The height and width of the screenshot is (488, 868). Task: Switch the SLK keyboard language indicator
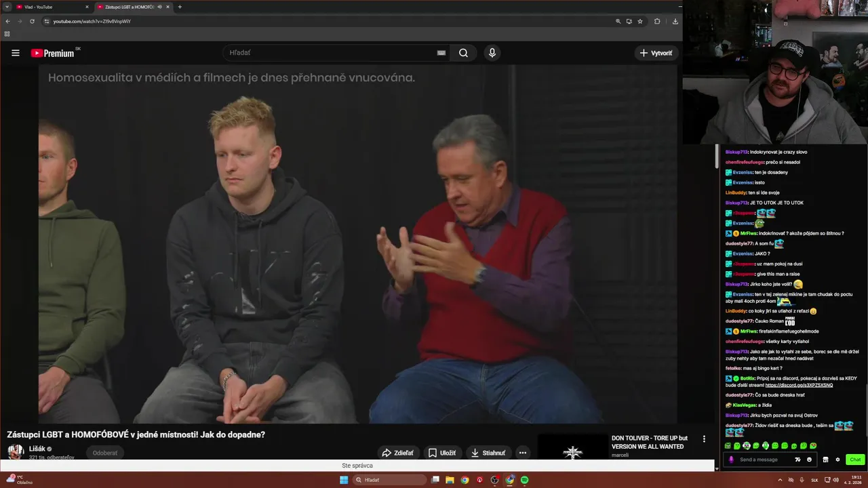pyautogui.click(x=814, y=480)
